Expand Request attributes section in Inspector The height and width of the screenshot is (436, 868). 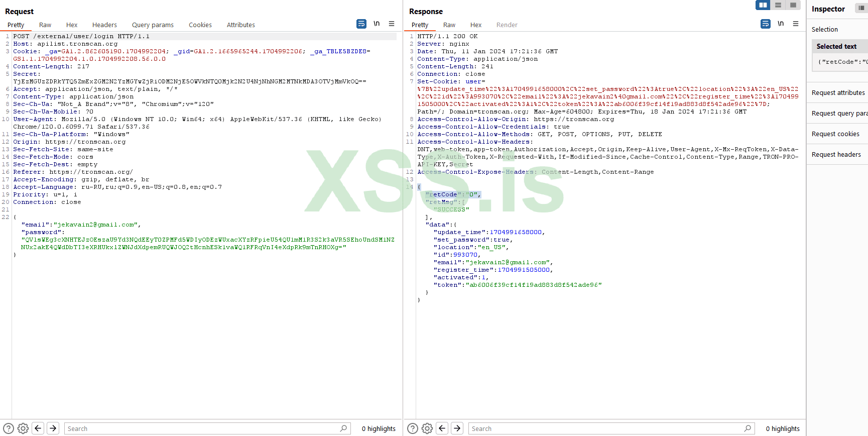838,92
